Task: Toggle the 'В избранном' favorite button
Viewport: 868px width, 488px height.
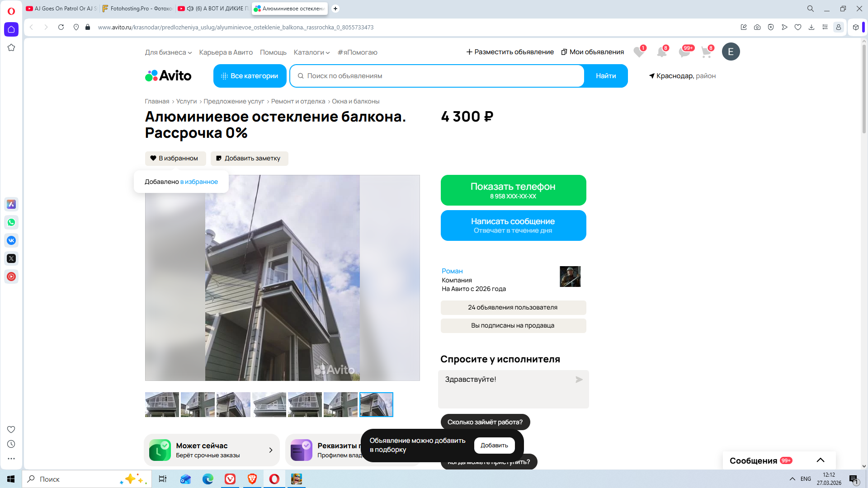Action: (x=175, y=158)
